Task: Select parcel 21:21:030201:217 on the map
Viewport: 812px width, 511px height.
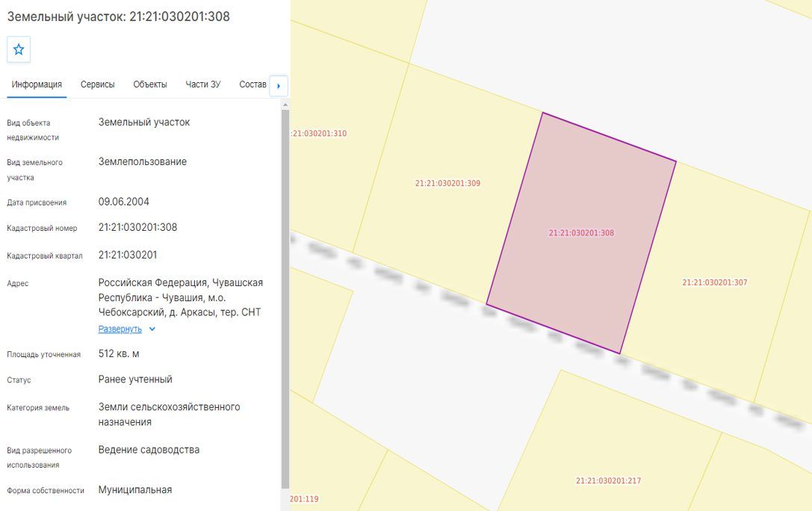Action: 609,481
